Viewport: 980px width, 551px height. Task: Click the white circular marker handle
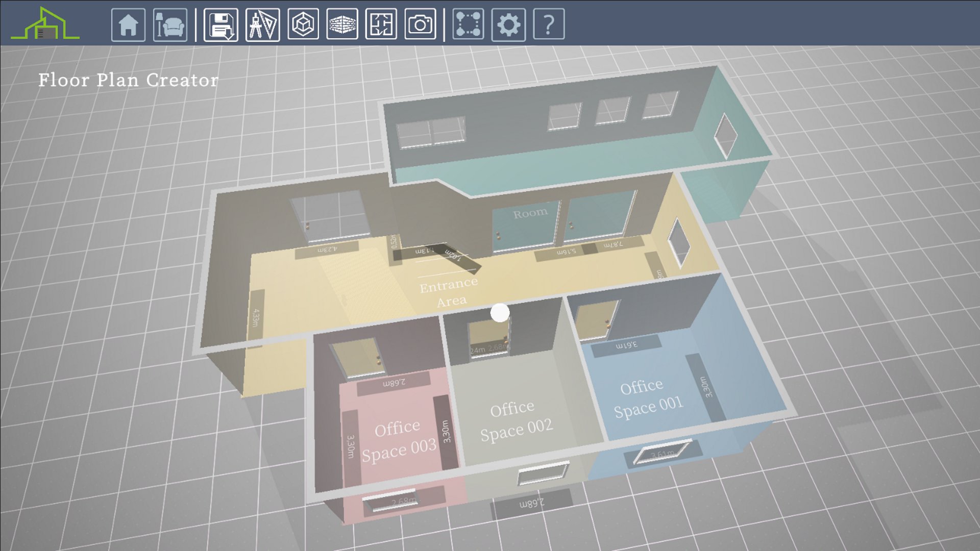pos(500,313)
